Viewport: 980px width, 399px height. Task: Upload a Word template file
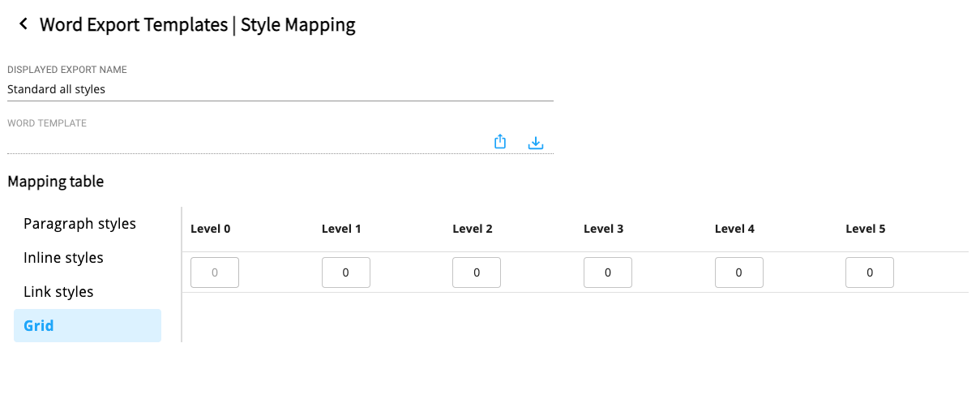(x=500, y=142)
